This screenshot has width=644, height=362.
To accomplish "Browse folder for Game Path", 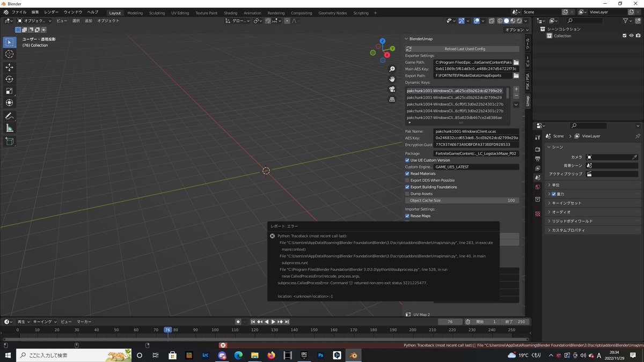I will pos(516,62).
